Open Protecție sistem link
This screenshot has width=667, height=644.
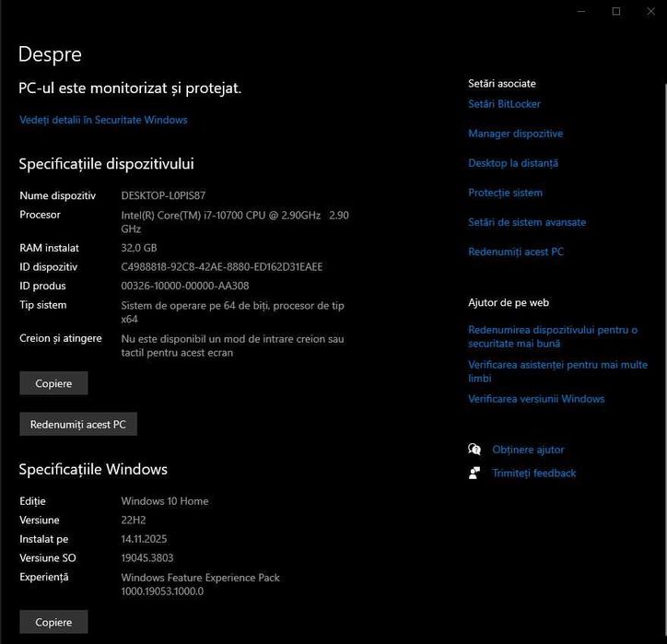click(506, 193)
